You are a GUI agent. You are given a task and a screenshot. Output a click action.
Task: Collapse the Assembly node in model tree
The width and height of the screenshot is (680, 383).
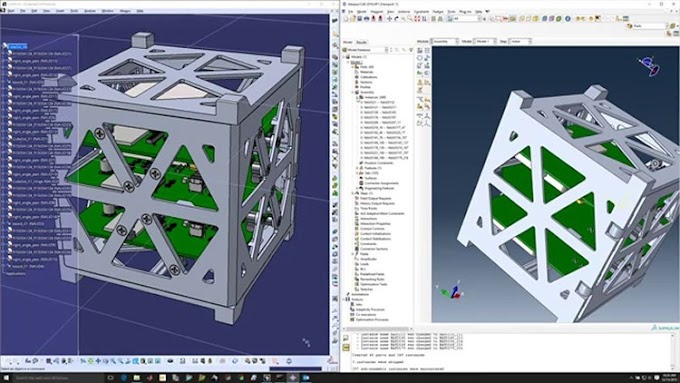click(353, 92)
